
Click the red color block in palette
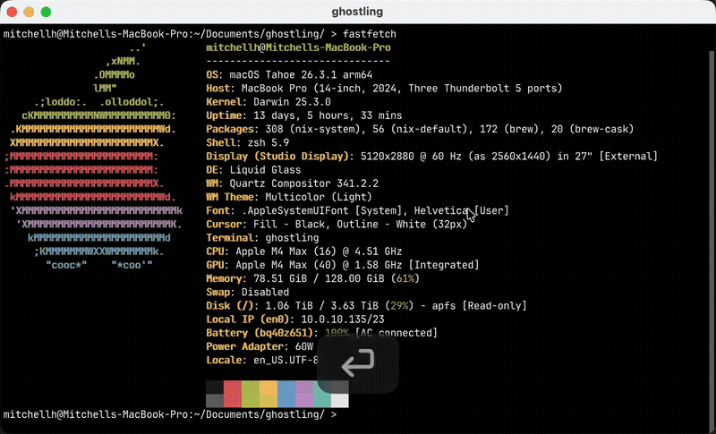[x=232, y=394]
